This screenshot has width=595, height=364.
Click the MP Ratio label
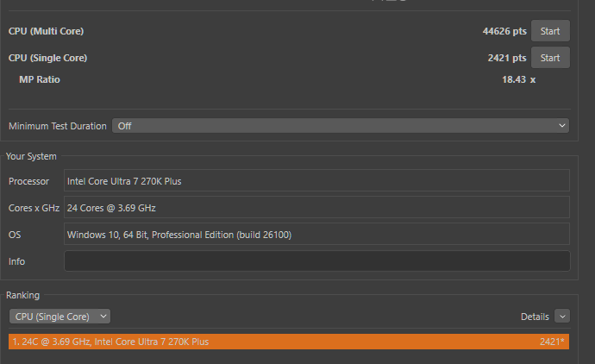click(x=40, y=79)
